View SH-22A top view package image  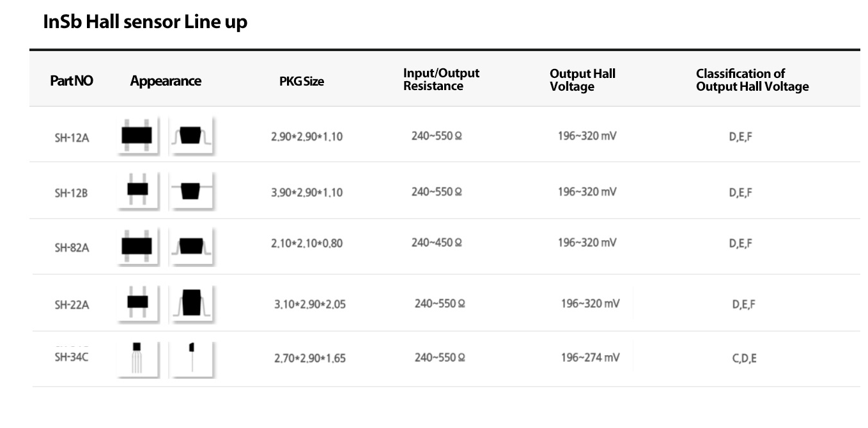[x=137, y=302]
